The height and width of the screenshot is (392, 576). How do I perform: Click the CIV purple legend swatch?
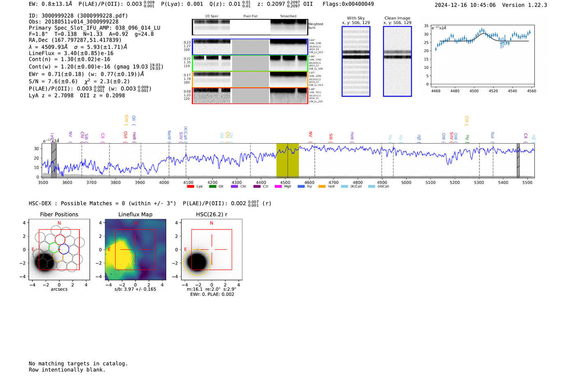click(235, 187)
